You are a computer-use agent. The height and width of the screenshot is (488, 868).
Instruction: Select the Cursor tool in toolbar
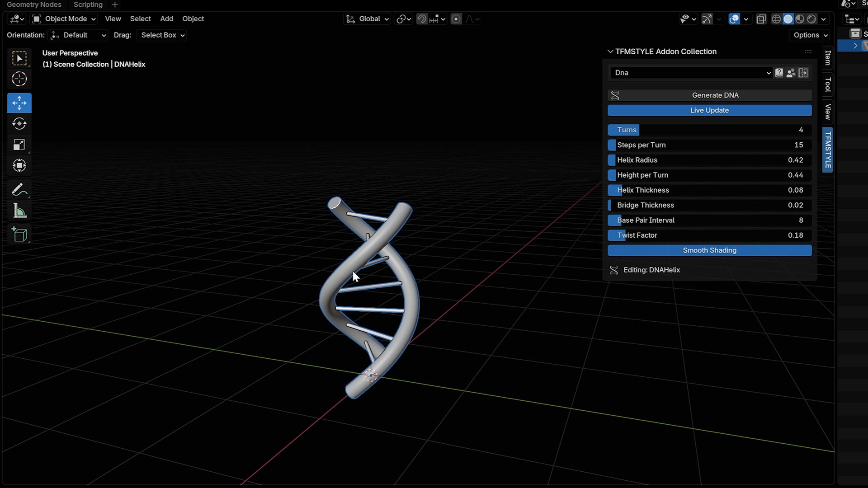point(19,79)
